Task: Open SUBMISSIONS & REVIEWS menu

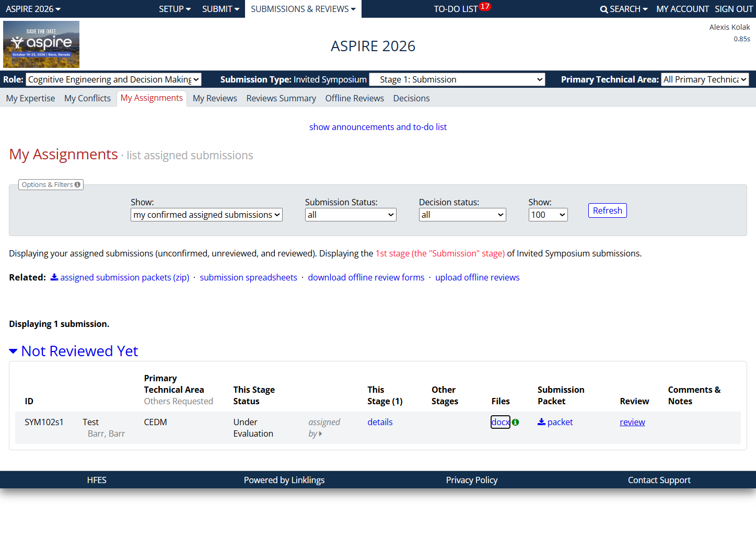Action: point(303,9)
